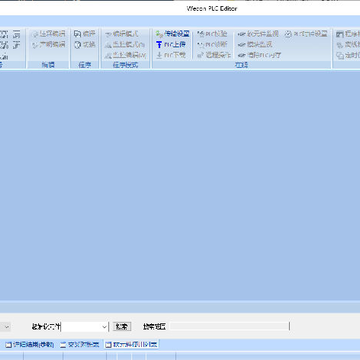Switch to first output tab at bottom
Viewport: 360px width, 360px height.
click(29, 344)
